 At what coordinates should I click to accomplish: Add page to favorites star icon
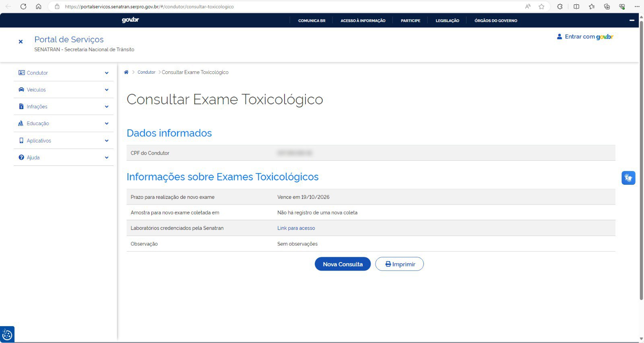(541, 6)
